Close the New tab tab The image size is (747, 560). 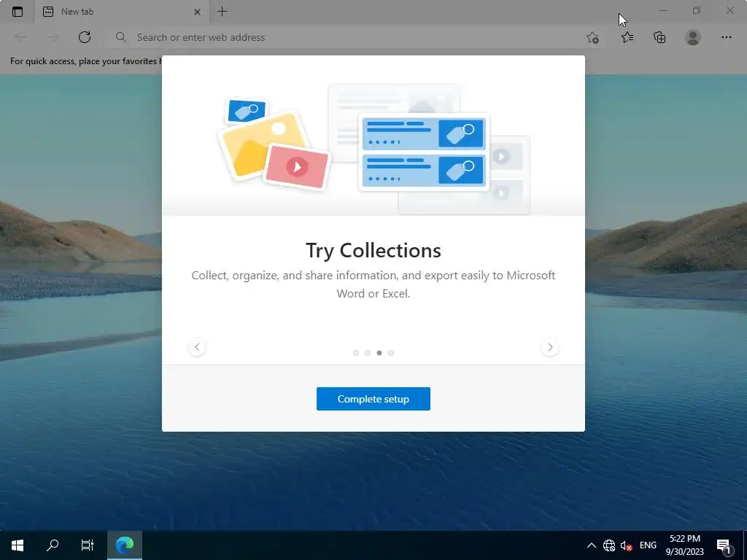coord(197,12)
